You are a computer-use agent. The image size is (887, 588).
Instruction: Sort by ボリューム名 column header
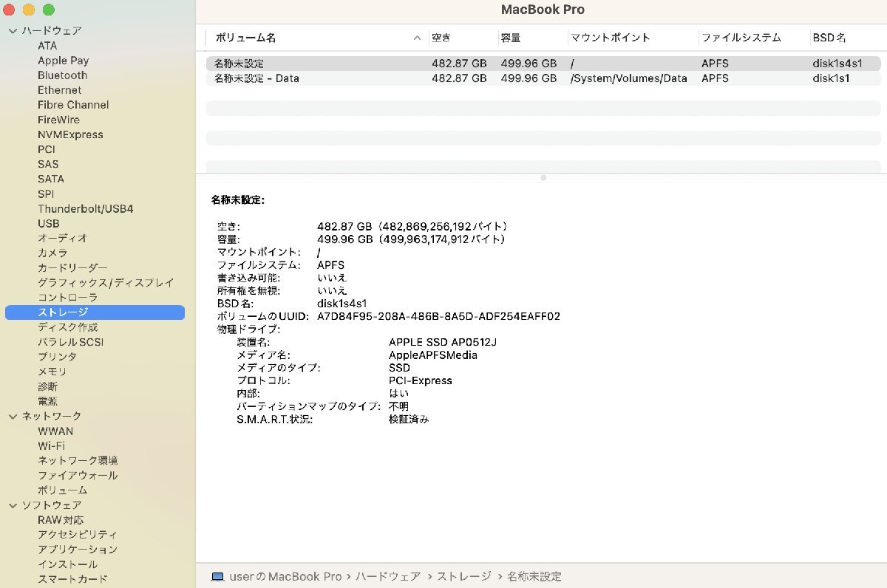[245, 38]
